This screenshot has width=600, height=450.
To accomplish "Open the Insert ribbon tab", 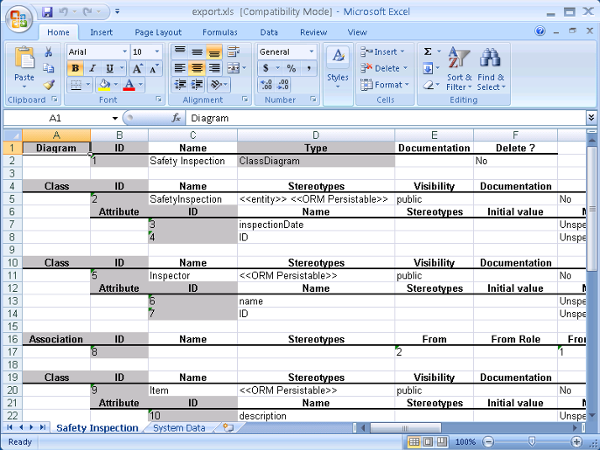I will tap(101, 33).
